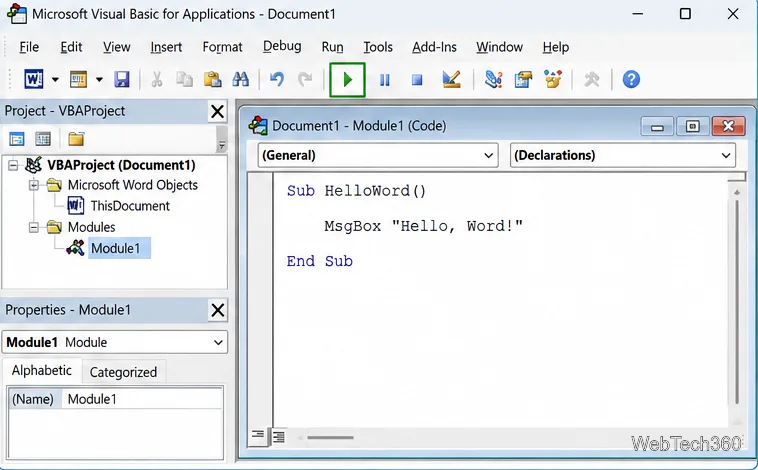Screen dimensions: 758x470
Task: Open the Window menu
Action: (499, 47)
